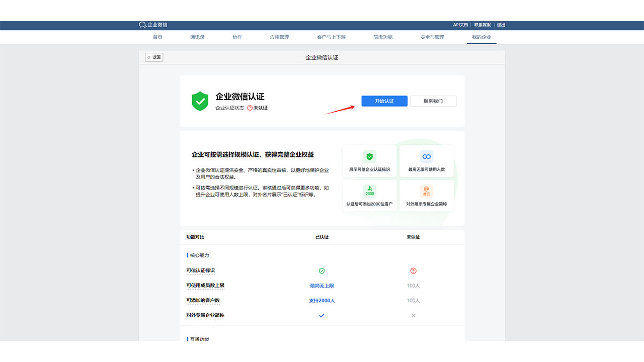Click the 退出 logout link

[501, 25]
